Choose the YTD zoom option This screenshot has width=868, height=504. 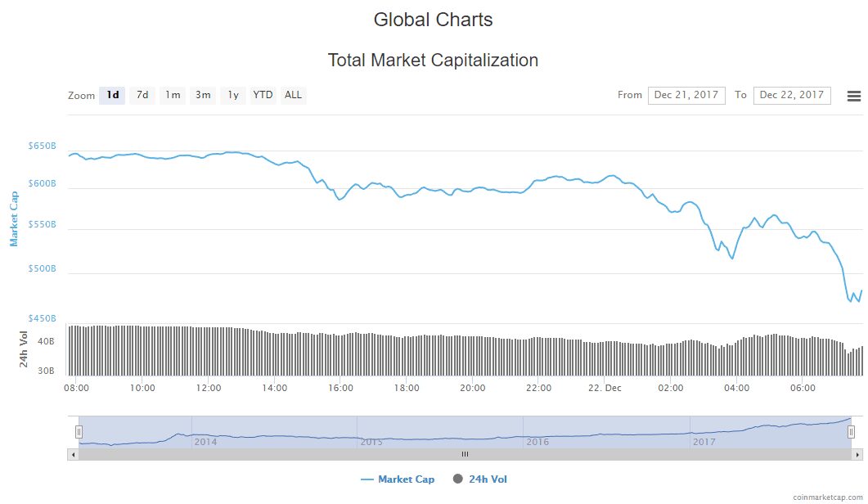click(x=263, y=95)
